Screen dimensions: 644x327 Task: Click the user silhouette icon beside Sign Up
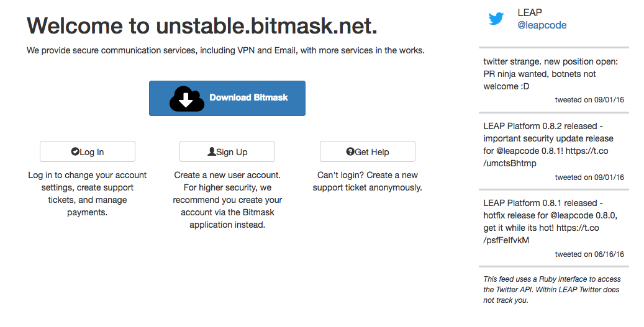tap(212, 151)
